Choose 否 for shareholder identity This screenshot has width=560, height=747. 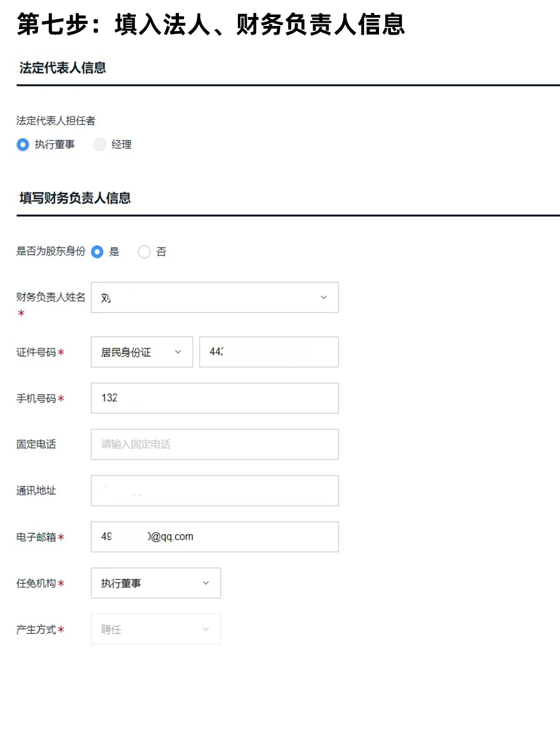point(144,252)
